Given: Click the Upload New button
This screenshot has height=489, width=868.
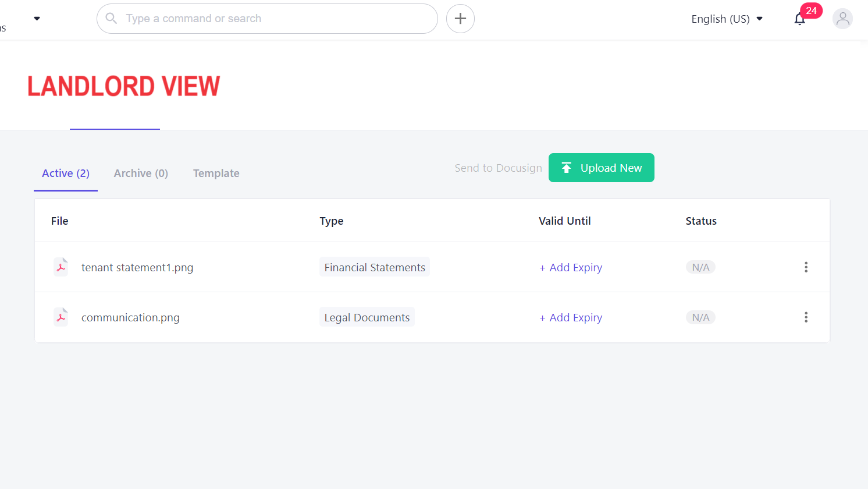Looking at the screenshot, I should coord(602,168).
